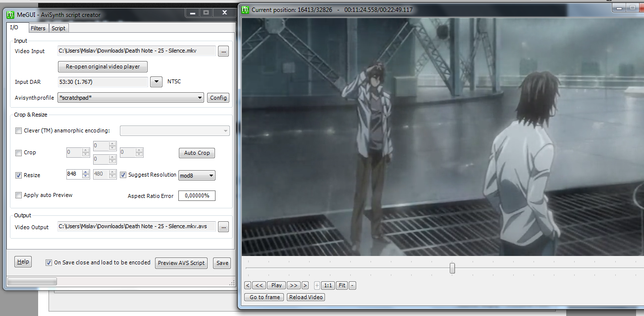The height and width of the screenshot is (316, 644).
Task: Open the anamorphic encoding mode dropdown
Action: point(175,131)
